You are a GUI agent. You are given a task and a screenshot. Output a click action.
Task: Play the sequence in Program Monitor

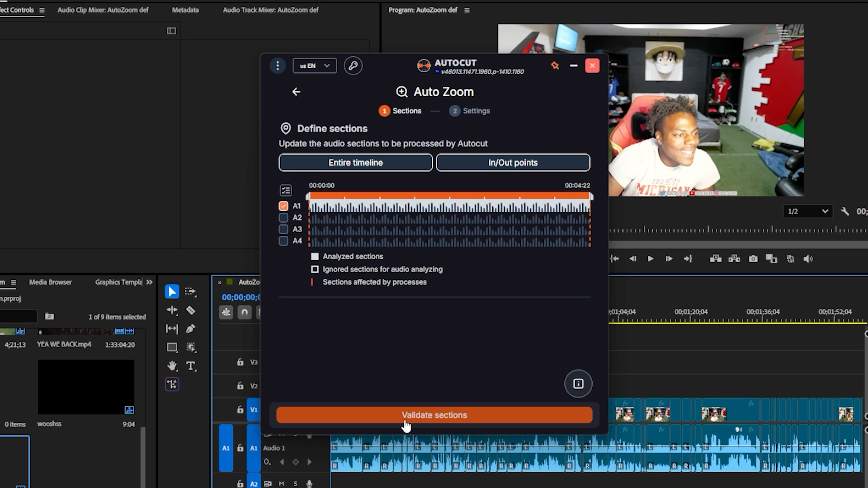coord(651,259)
